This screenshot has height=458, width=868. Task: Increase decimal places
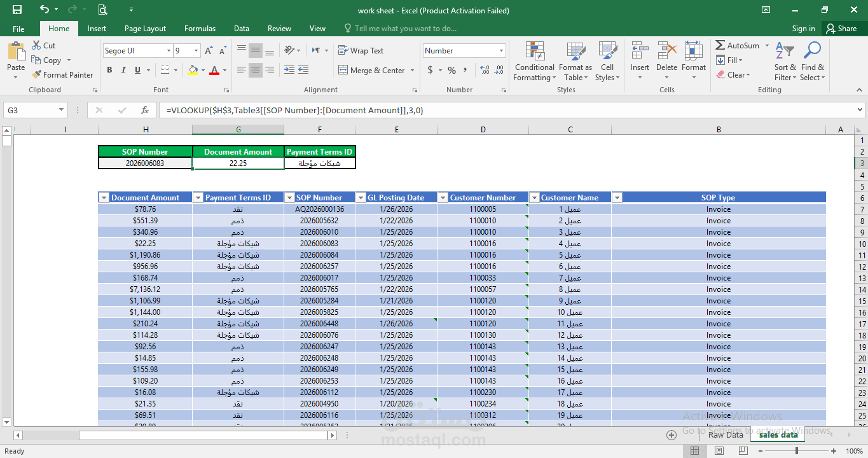click(x=485, y=70)
